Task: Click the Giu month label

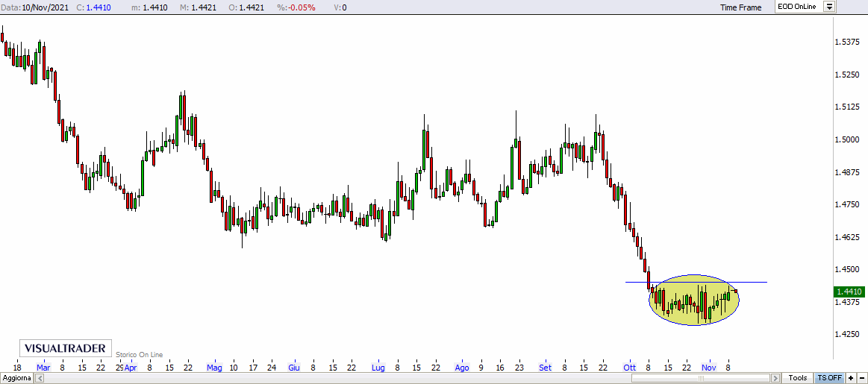Action: pyautogui.click(x=294, y=368)
